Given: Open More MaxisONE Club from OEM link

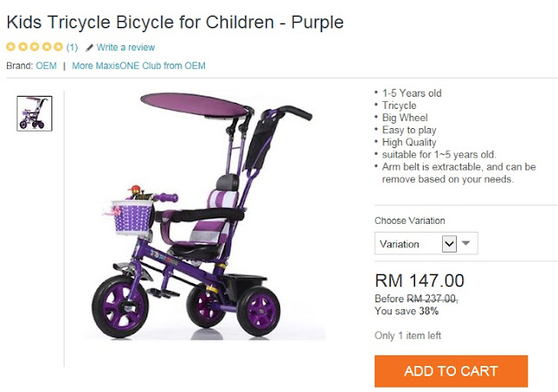Looking at the screenshot, I should pos(139,66).
